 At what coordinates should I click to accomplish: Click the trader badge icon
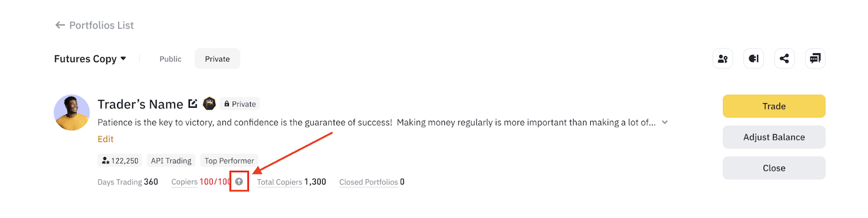pos(209,103)
